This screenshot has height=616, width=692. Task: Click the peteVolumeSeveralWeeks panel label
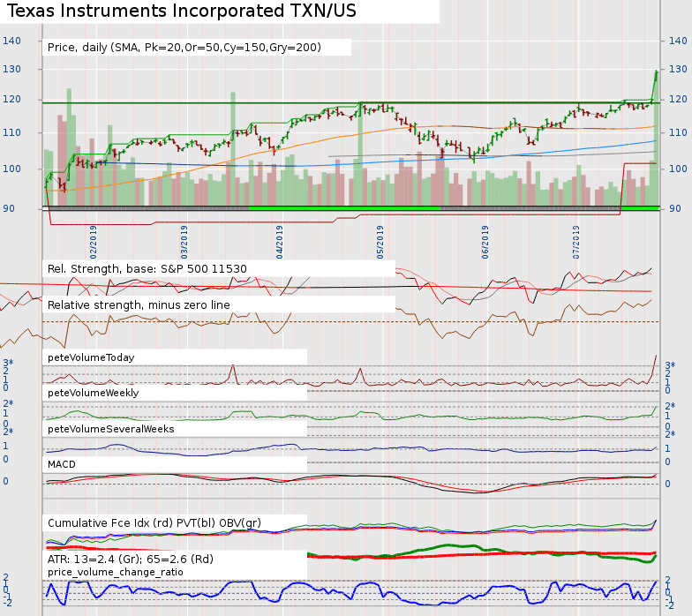tap(111, 429)
